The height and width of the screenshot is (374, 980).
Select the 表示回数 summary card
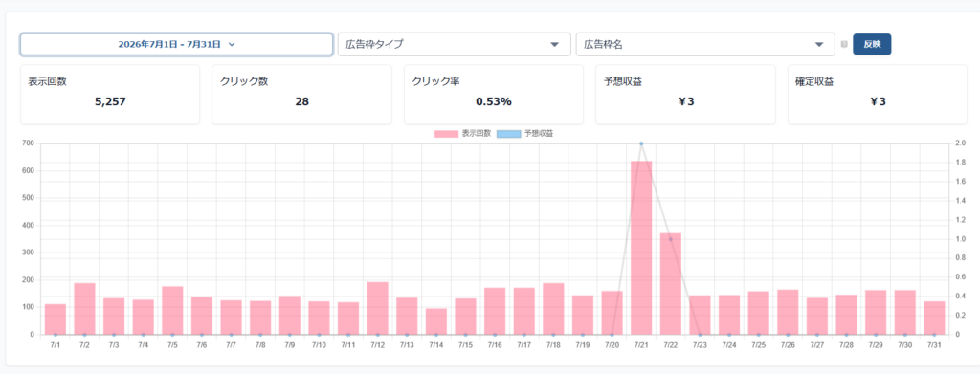point(110,95)
